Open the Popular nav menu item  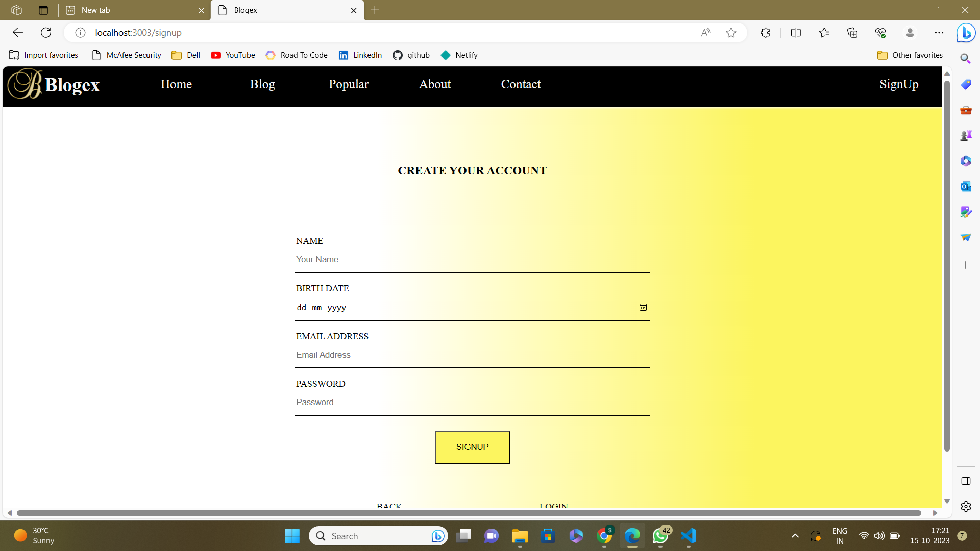(x=348, y=84)
